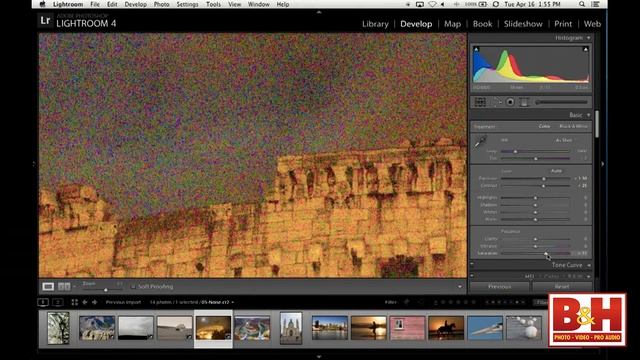This screenshot has height=360, width=640.
Task: Collapse the Histogram panel
Action: tap(589, 38)
